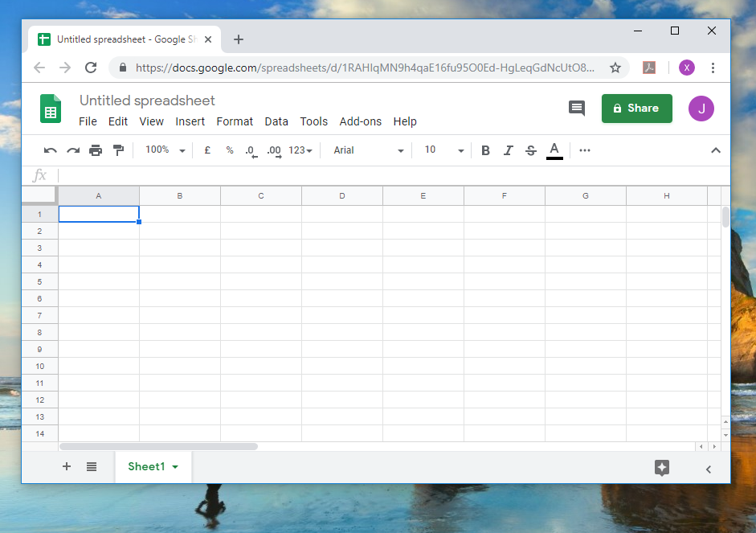This screenshot has width=756, height=533.
Task: Toggle italic formatting
Action: pos(508,150)
